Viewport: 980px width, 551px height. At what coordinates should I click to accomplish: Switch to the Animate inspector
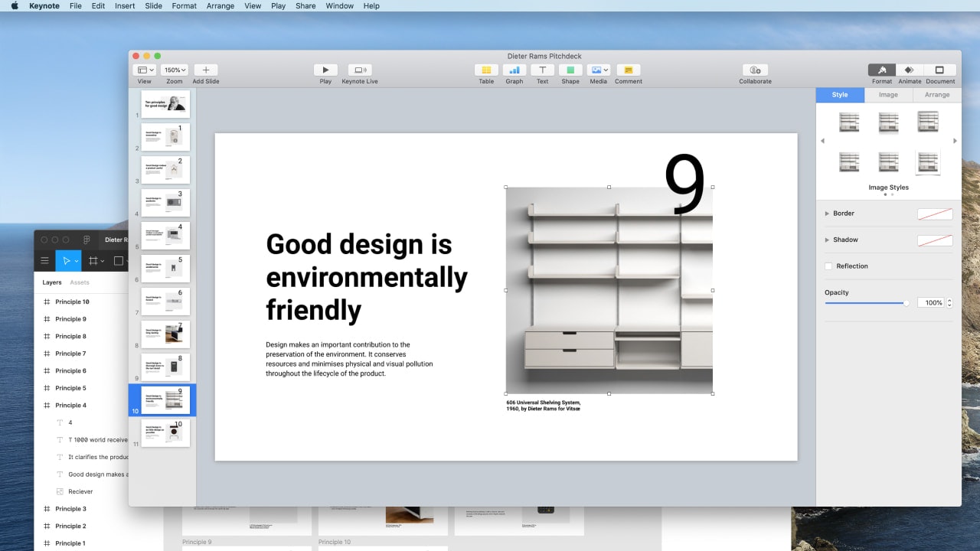pos(910,73)
